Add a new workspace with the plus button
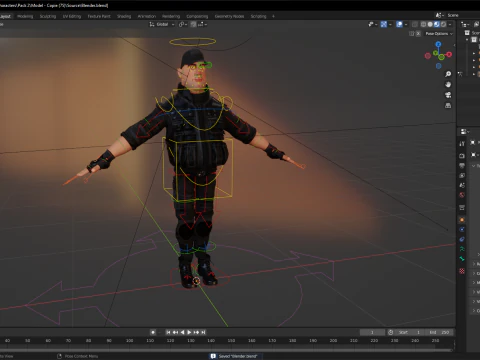This screenshot has width=480, height=360. pyautogui.click(x=273, y=16)
